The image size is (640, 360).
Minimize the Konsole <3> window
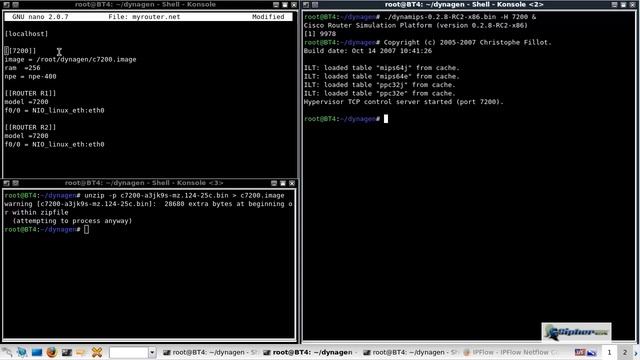coord(274,183)
